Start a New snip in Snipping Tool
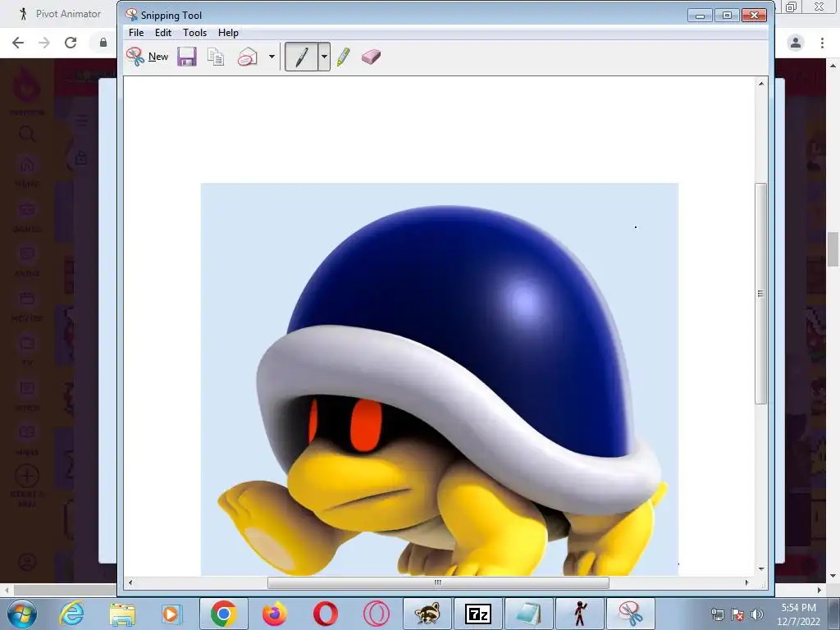 point(148,57)
